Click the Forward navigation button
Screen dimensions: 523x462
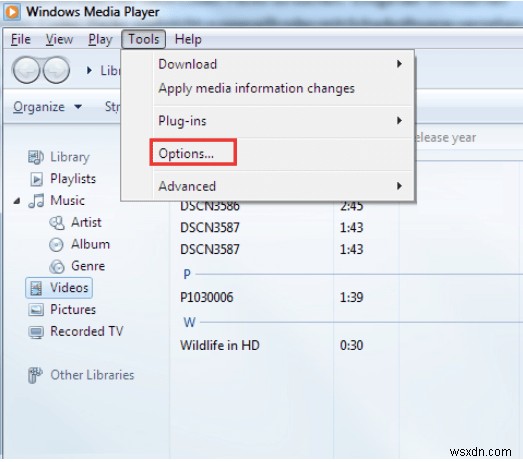pos(56,70)
